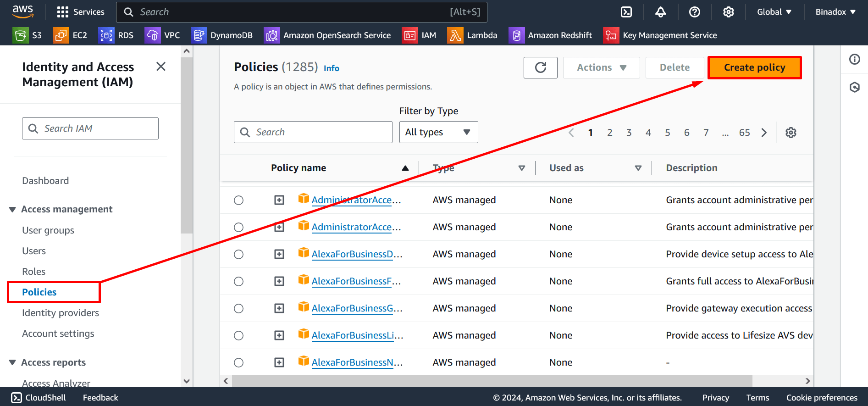Image resolution: width=868 pixels, height=406 pixels.
Task: Expand AlexaForBusinessF… policy row
Action: click(x=279, y=281)
